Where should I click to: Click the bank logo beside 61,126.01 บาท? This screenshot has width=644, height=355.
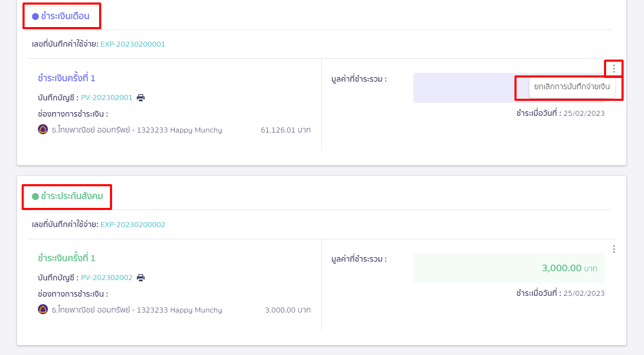tap(43, 130)
